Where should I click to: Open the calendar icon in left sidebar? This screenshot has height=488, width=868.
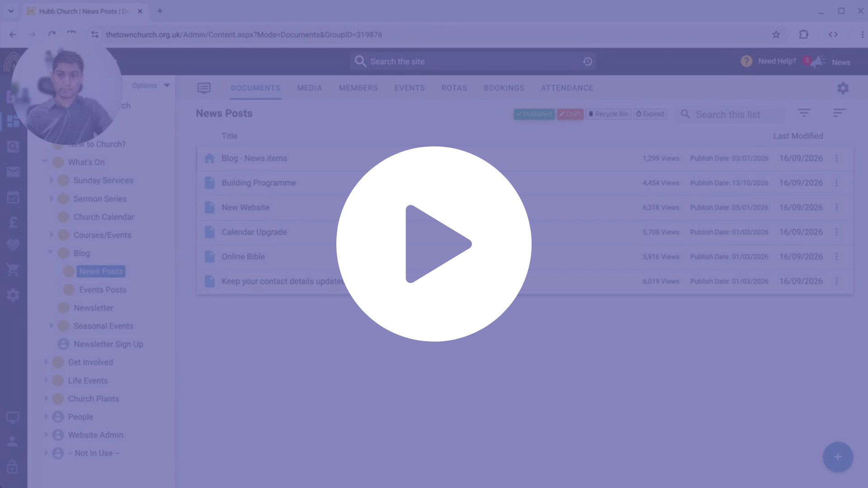[x=13, y=197]
